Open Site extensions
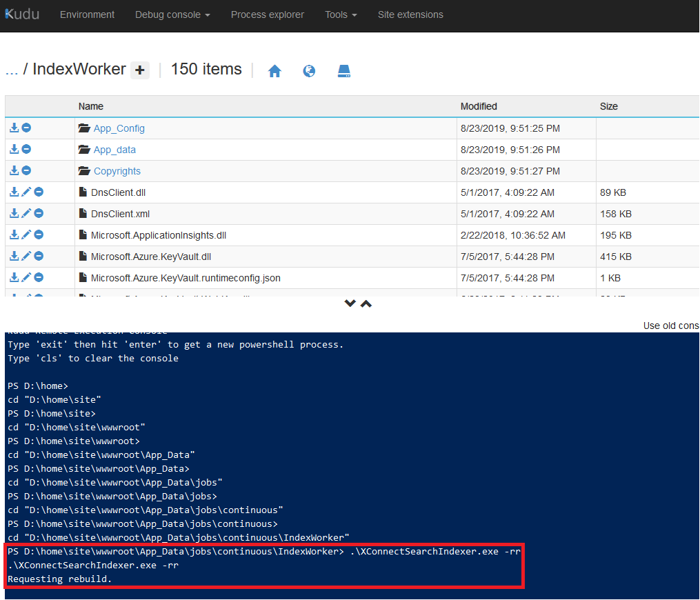 pos(411,14)
